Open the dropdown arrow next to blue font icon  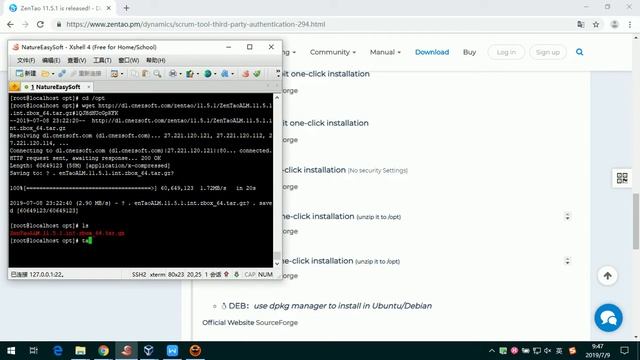tap(232, 74)
